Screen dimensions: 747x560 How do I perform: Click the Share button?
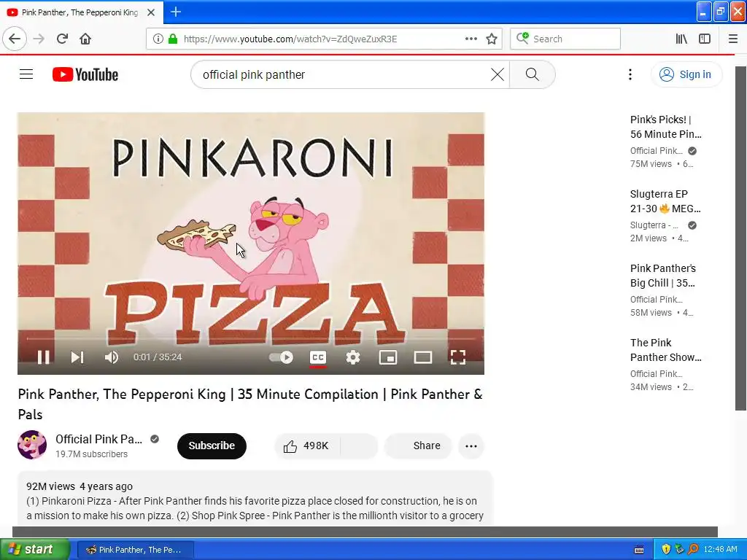[418, 446]
